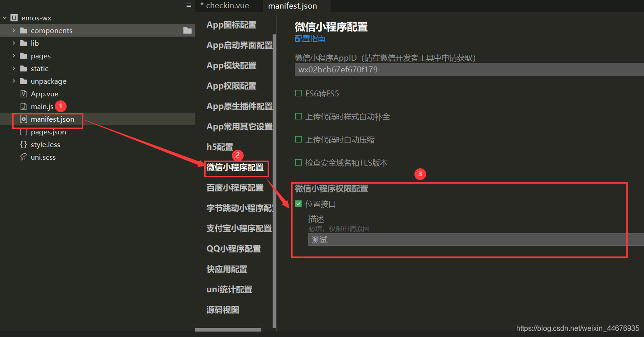
Task: Open App模块配置 section
Action: tap(231, 66)
